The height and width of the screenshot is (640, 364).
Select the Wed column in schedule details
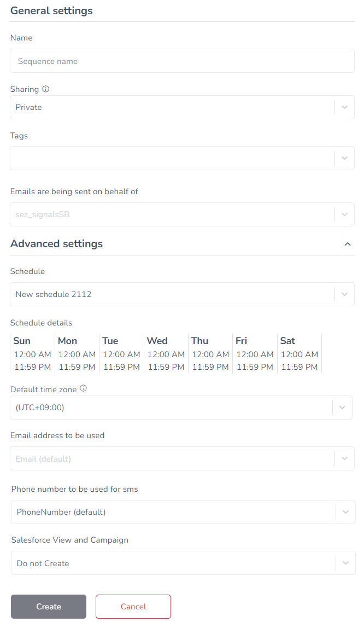coord(166,353)
